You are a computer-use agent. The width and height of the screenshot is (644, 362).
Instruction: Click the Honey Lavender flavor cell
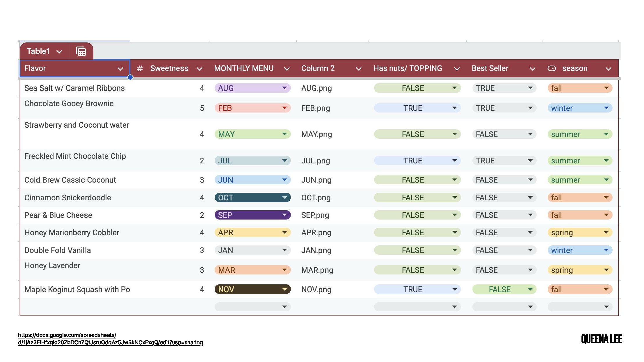52,265
